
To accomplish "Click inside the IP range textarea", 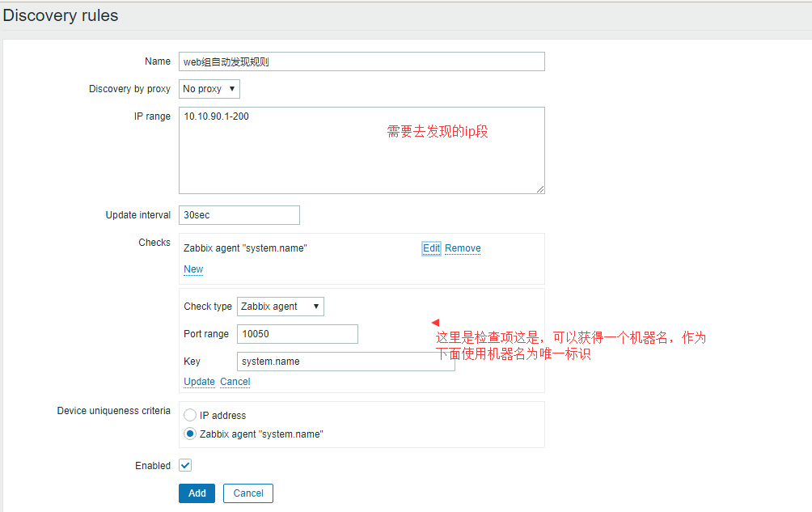I will [361, 150].
